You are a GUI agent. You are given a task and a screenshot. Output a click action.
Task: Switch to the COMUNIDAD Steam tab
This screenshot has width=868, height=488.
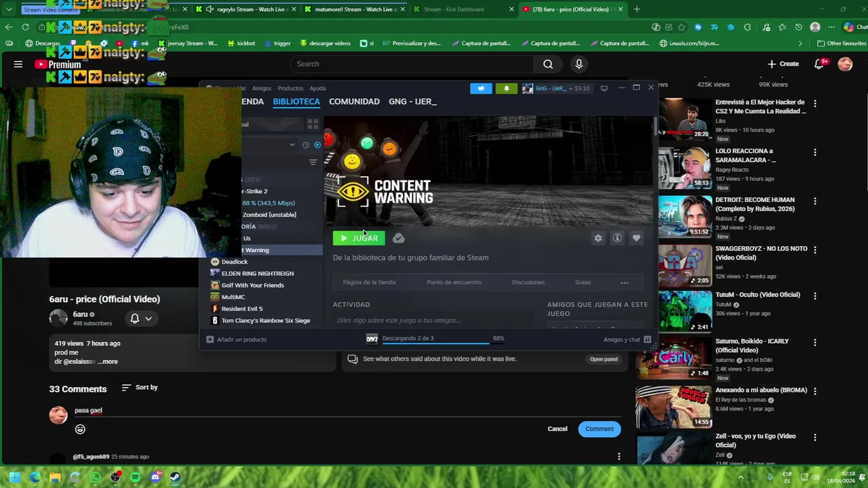(x=354, y=102)
